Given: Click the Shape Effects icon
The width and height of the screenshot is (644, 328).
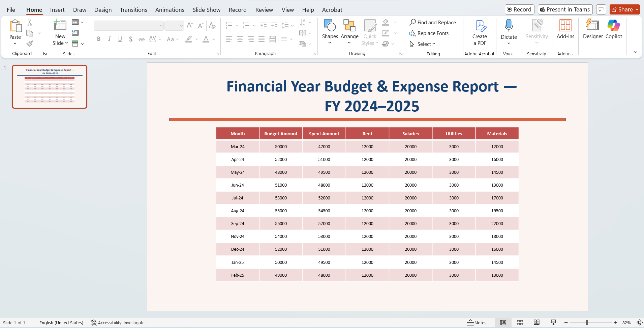Looking at the screenshot, I should click(386, 44).
